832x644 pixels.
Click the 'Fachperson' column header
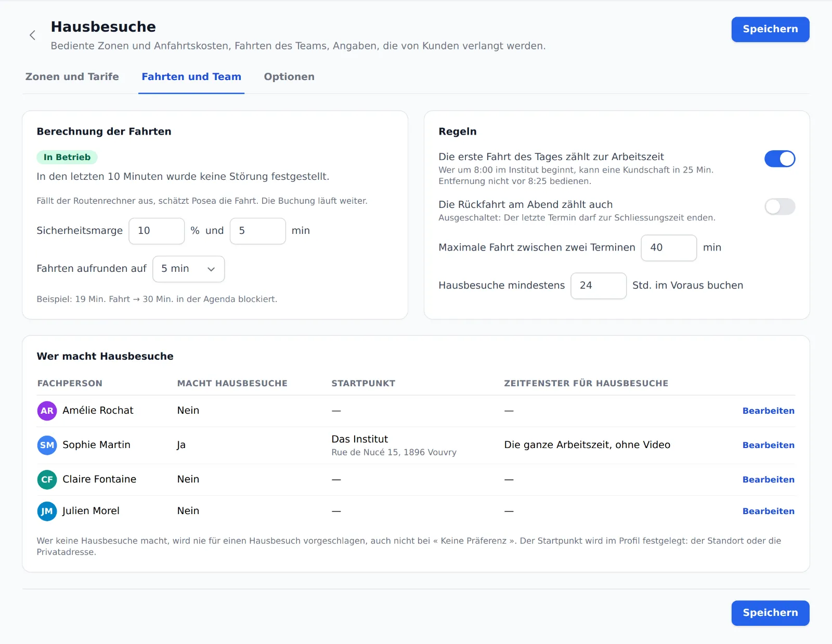tap(70, 384)
